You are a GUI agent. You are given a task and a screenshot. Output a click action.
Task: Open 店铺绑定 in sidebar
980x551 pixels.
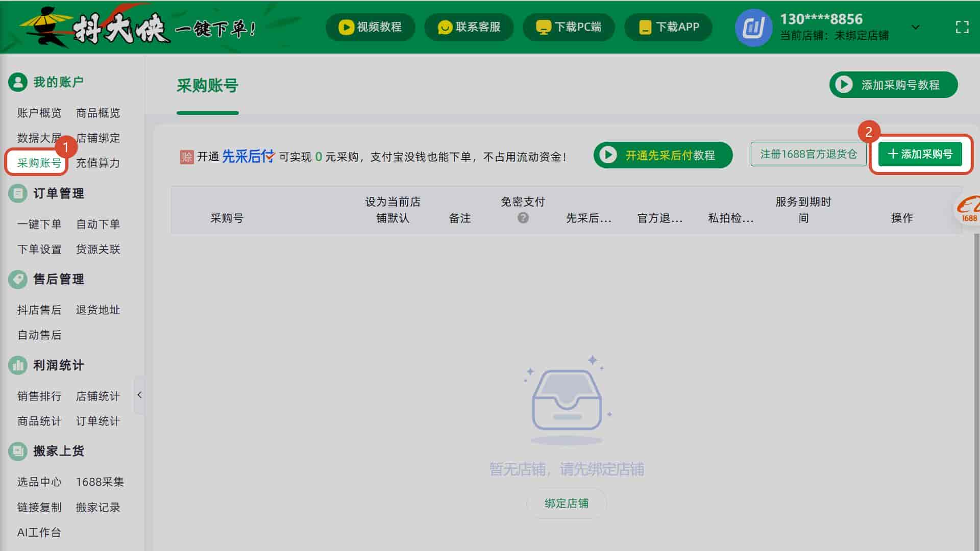pyautogui.click(x=98, y=138)
